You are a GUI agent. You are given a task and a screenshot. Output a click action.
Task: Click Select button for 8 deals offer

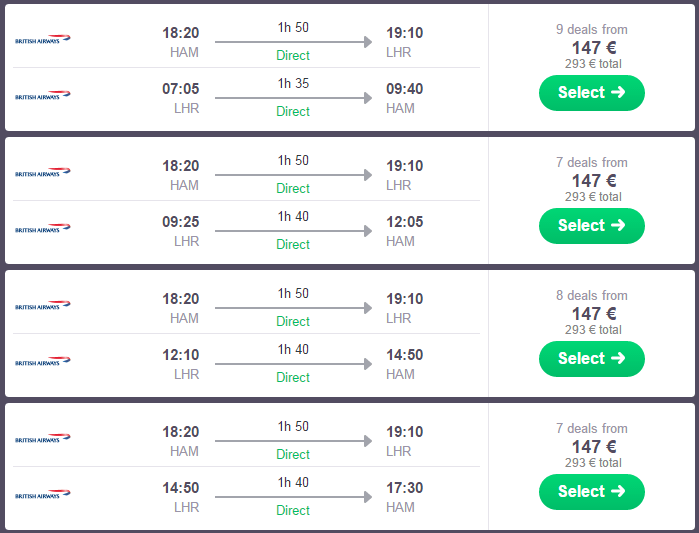[x=591, y=359]
